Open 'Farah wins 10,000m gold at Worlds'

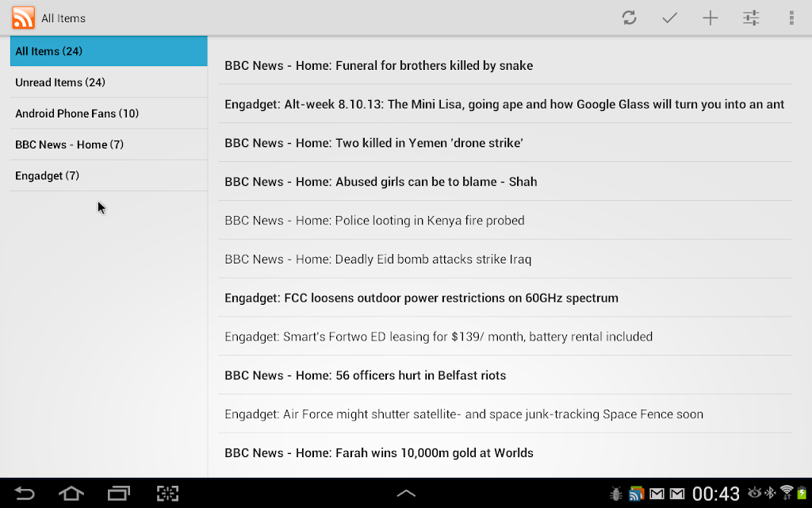point(505,452)
